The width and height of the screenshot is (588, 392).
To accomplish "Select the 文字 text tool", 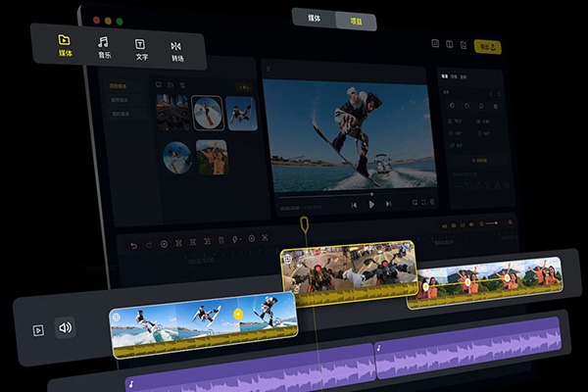I will click(x=140, y=49).
